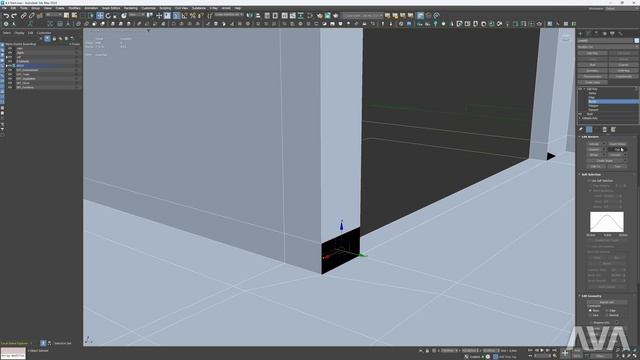Open the Utilities tab in command panel
This screenshot has width=640, height=360.
point(620,33)
